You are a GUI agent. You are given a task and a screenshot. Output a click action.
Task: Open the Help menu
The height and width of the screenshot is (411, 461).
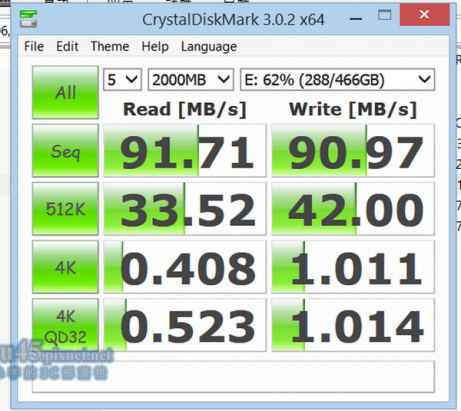(155, 46)
